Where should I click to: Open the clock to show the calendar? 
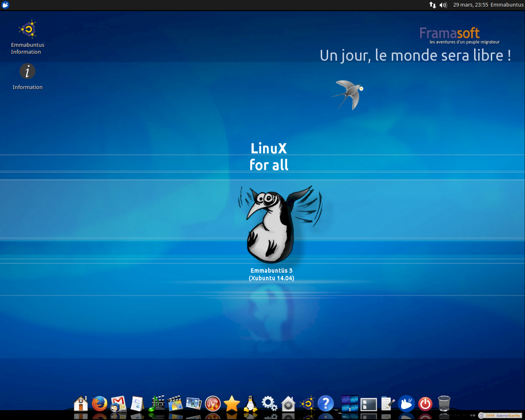click(470, 5)
